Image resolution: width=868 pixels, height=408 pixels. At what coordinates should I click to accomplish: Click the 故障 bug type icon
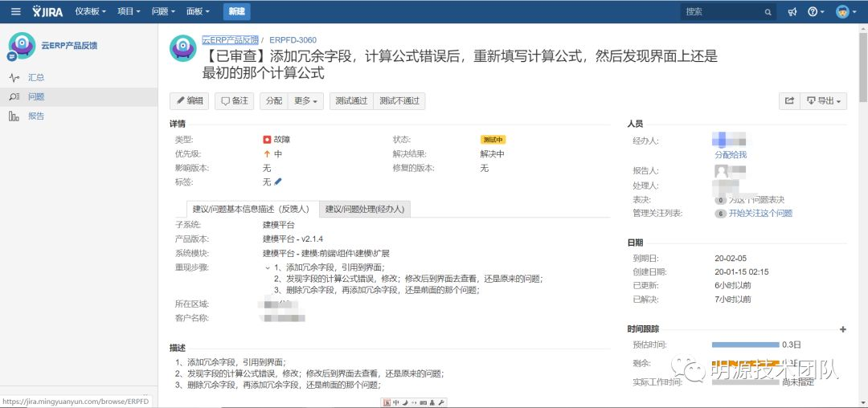tap(267, 140)
